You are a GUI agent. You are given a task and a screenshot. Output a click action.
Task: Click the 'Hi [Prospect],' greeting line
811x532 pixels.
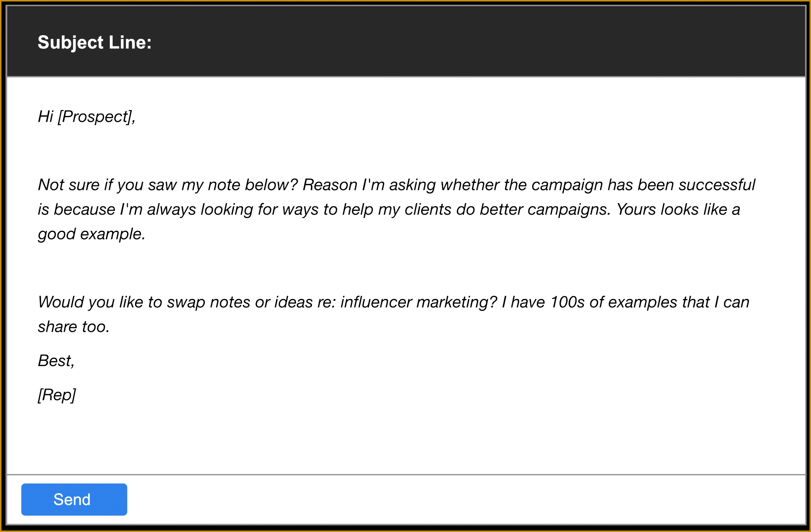(x=87, y=117)
